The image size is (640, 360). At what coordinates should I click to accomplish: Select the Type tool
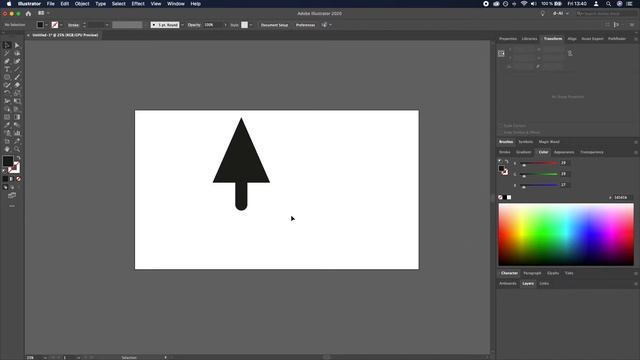coord(7,69)
